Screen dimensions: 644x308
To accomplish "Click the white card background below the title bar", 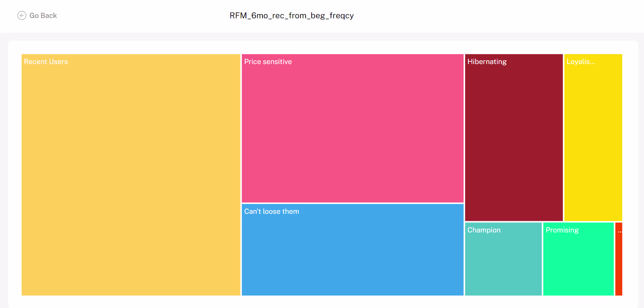I will tap(322, 47).
